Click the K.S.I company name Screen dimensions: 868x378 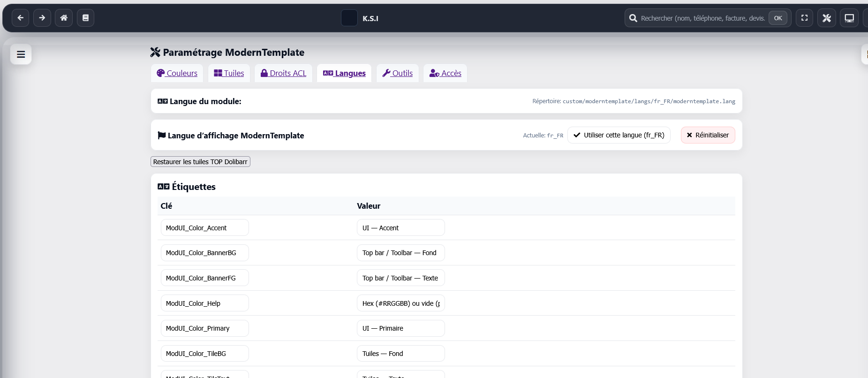click(370, 18)
